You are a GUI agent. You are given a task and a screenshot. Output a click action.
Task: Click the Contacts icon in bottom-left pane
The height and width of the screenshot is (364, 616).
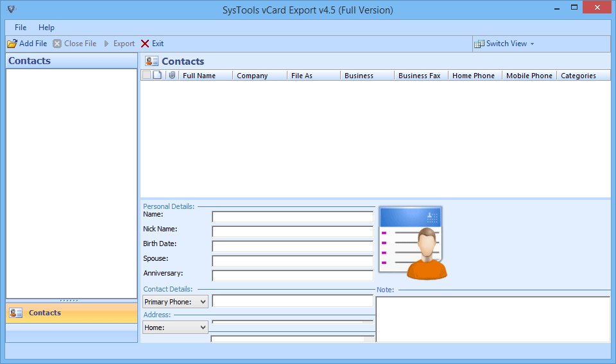15,313
